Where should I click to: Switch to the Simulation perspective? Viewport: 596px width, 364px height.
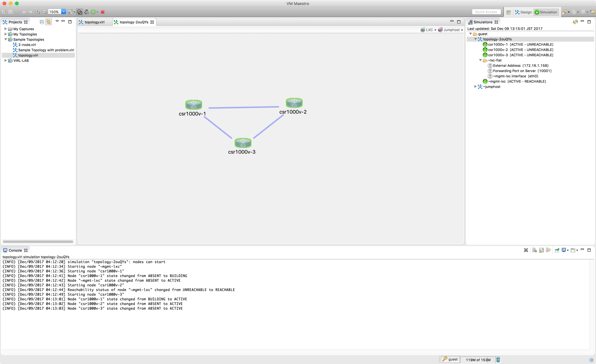click(x=546, y=12)
